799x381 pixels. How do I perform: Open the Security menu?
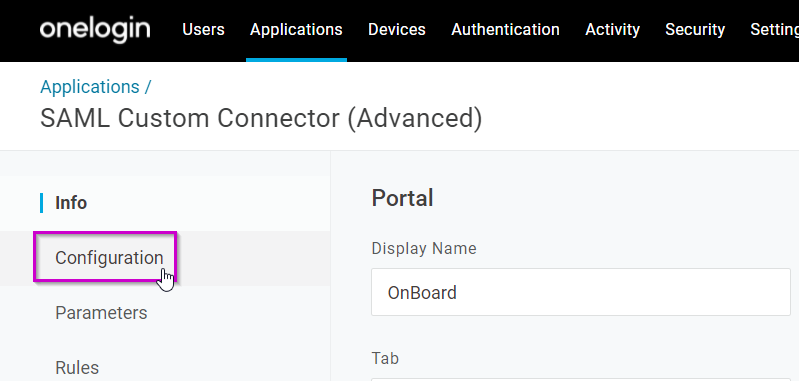(695, 30)
